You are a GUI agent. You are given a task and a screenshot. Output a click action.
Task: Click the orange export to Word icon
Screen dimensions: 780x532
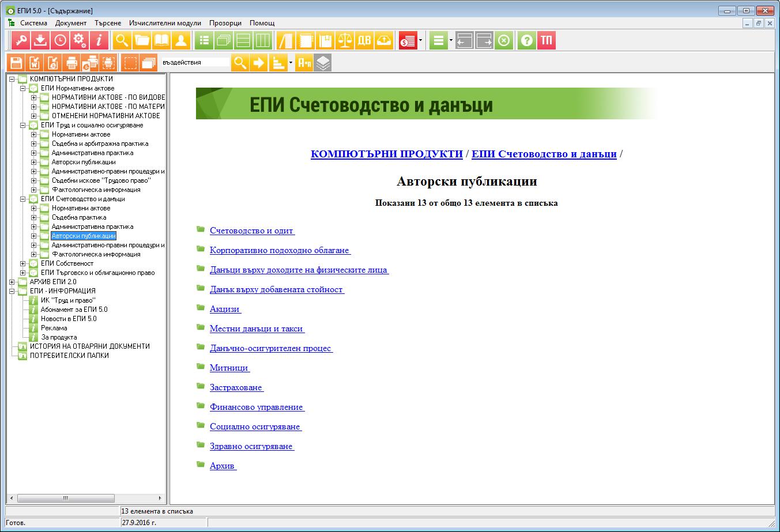[35, 62]
